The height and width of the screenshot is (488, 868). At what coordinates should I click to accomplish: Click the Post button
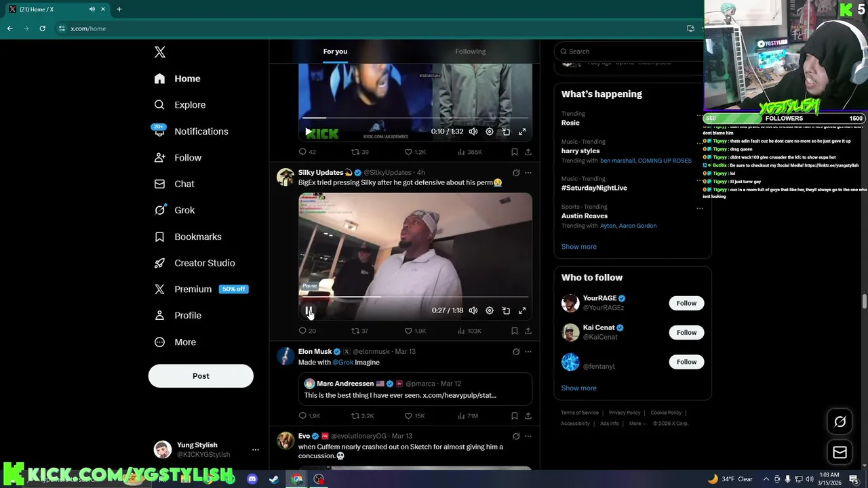pos(201,376)
